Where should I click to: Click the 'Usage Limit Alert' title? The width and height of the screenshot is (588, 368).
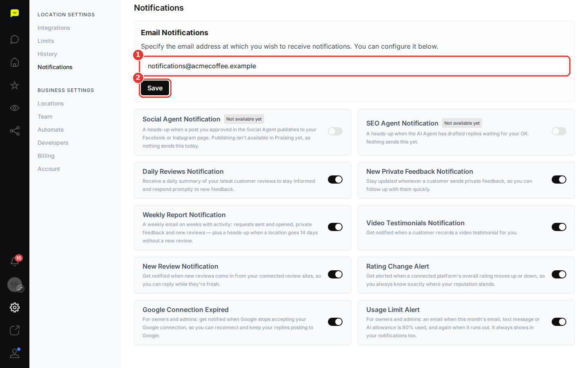pos(393,310)
